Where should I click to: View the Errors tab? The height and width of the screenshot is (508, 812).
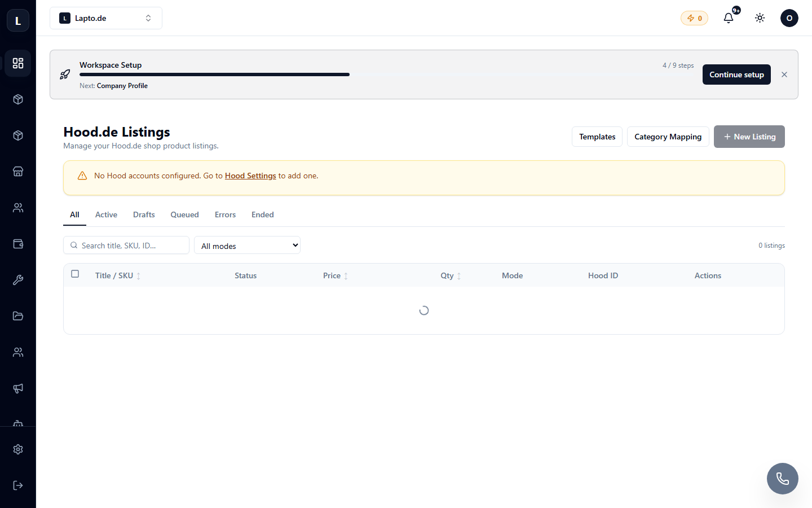point(225,214)
